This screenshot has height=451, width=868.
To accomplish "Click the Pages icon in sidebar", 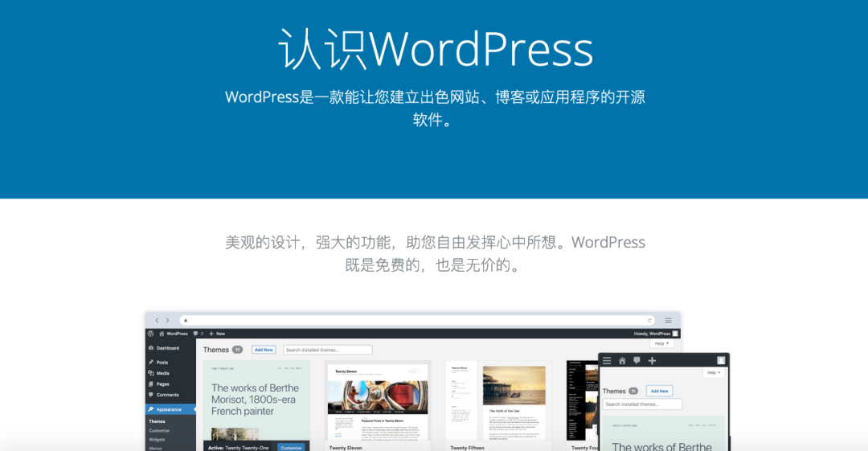I will [x=150, y=384].
